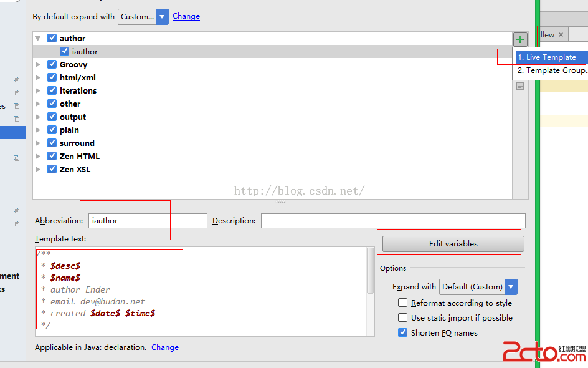
Task: Enable Reformat according to style
Action: click(x=403, y=303)
